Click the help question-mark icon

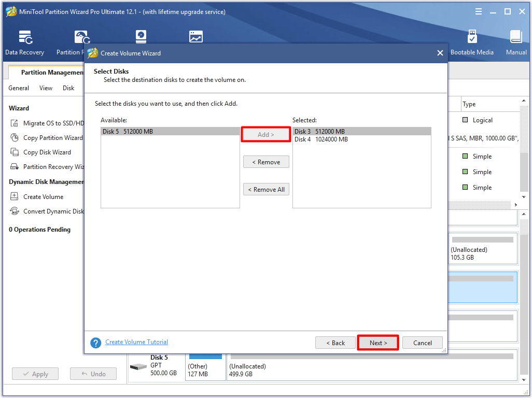point(96,343)
